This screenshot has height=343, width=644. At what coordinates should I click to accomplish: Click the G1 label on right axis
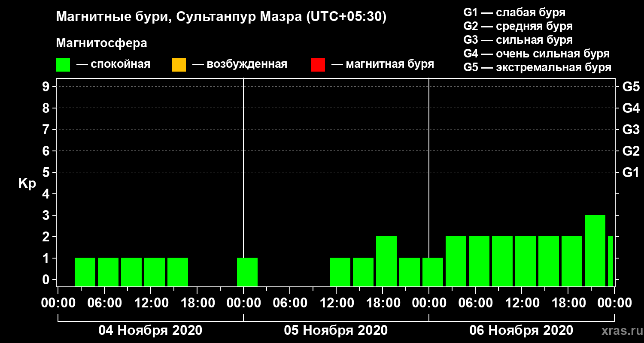pos(631,172)
